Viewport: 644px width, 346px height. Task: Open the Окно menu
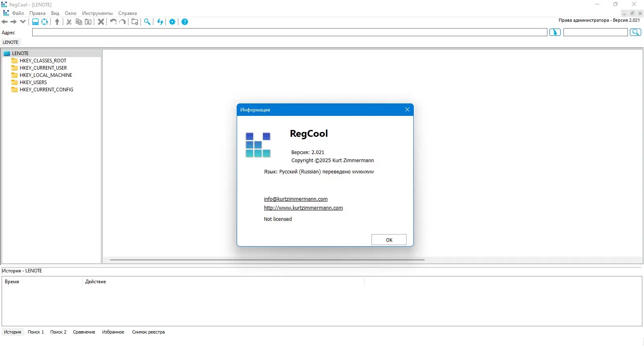[70, 13]
